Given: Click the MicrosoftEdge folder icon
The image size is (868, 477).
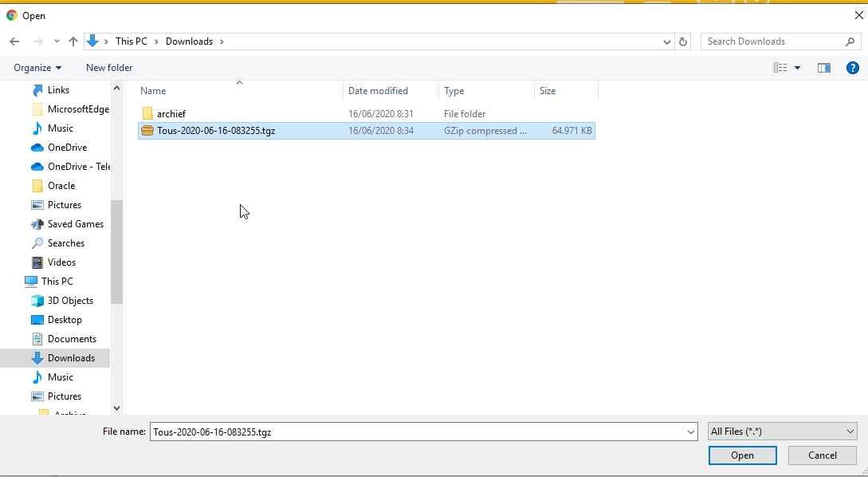Looking at the screenshot, I should (x=37, y=109).
